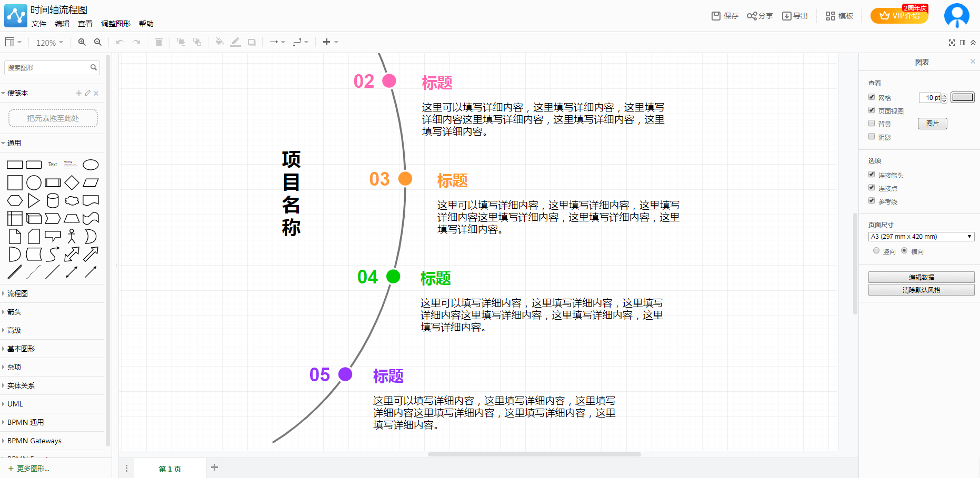Image resolution: width=980 pixels, height=478 pixels.
Task: Select the 竖向 (Portrait) radio button
Action: pyautogui.click(x=876, y=251)
